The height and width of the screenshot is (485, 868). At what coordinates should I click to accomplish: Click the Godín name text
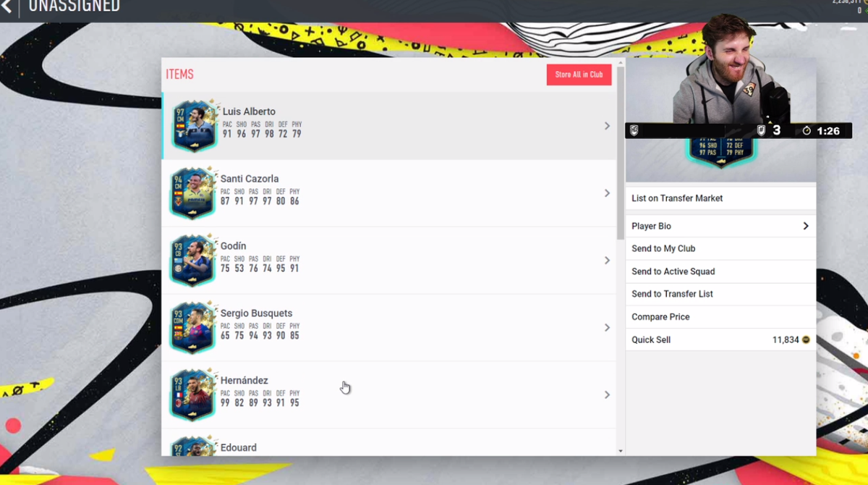pos(233,246)
